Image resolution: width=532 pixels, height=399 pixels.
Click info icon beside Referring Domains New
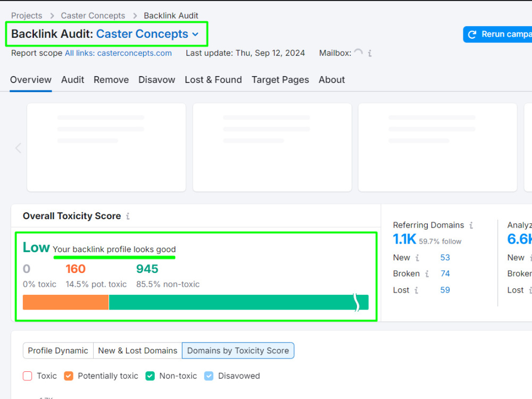tap(417, 258)
